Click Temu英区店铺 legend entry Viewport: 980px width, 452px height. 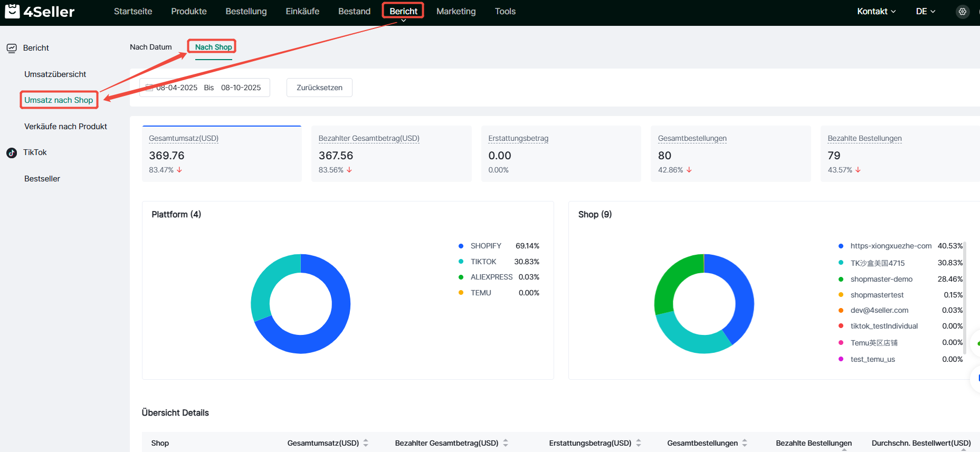pos(874,342)
